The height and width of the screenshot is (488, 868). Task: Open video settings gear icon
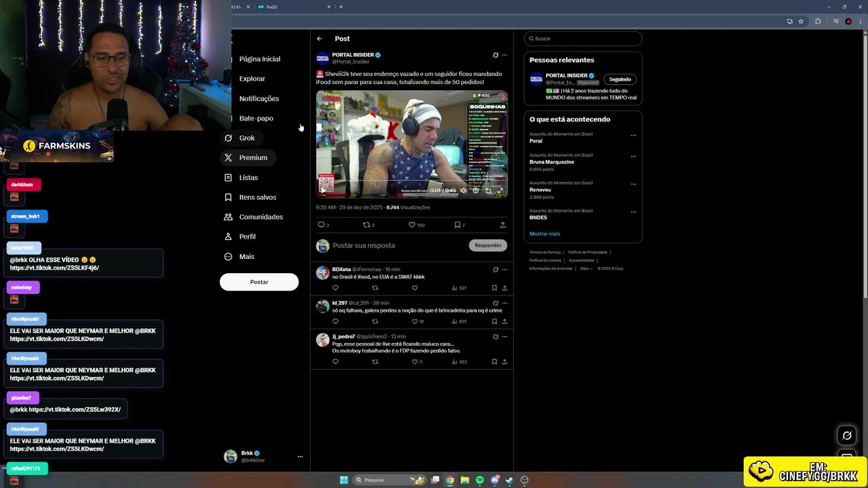point(475,190)
